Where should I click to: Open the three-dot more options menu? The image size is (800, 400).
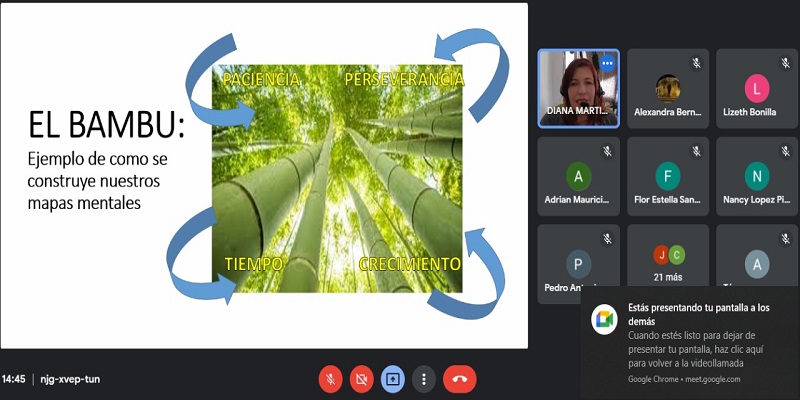click(425, 380)
